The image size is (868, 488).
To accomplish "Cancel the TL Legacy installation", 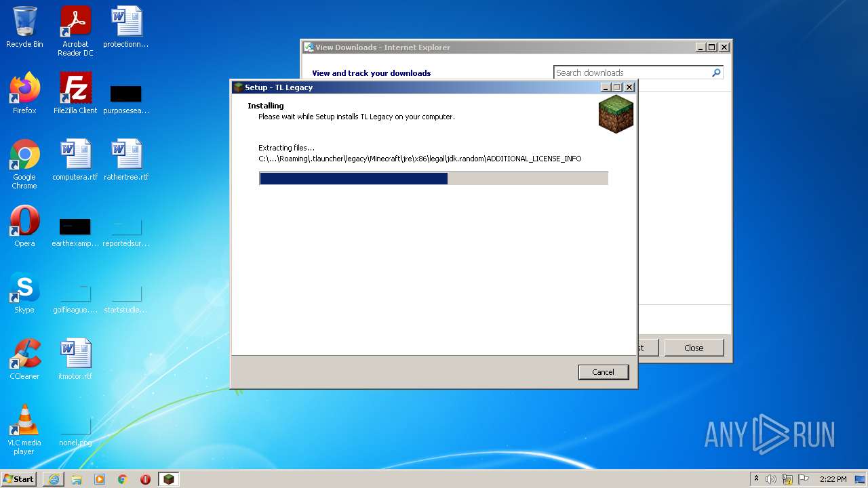I will (x=604, y=372).
